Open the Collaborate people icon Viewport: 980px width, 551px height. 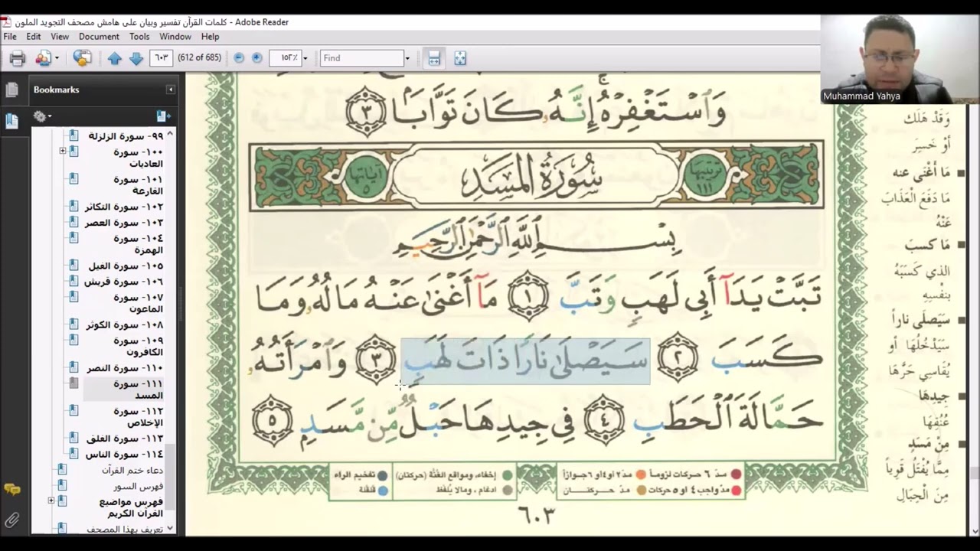(43, 58)
